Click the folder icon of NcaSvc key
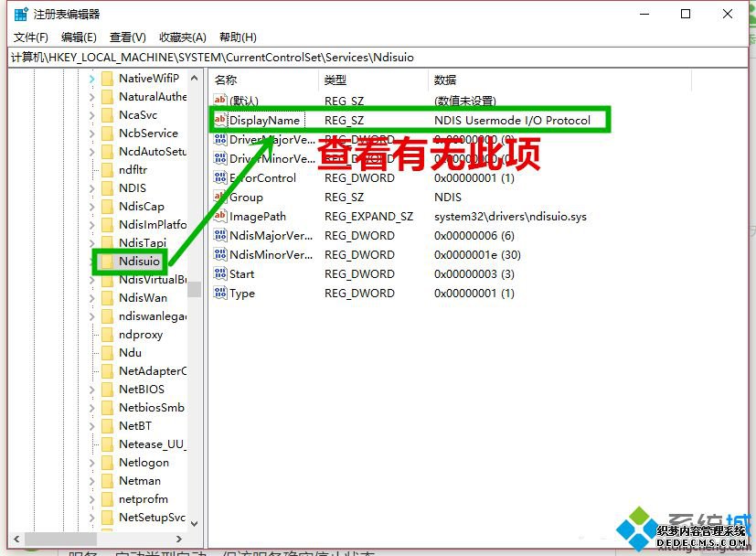Screen dimensions: 756x556 click(x=108, y=115)
